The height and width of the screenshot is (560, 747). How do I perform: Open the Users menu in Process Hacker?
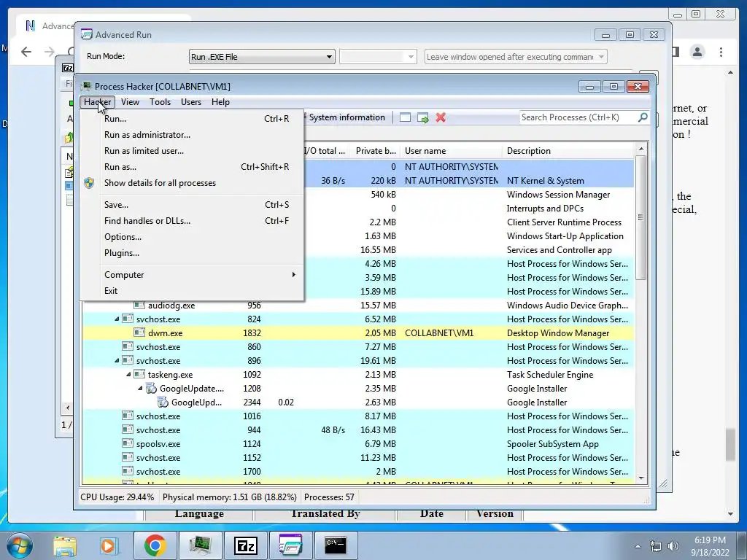tap(191, 102)
